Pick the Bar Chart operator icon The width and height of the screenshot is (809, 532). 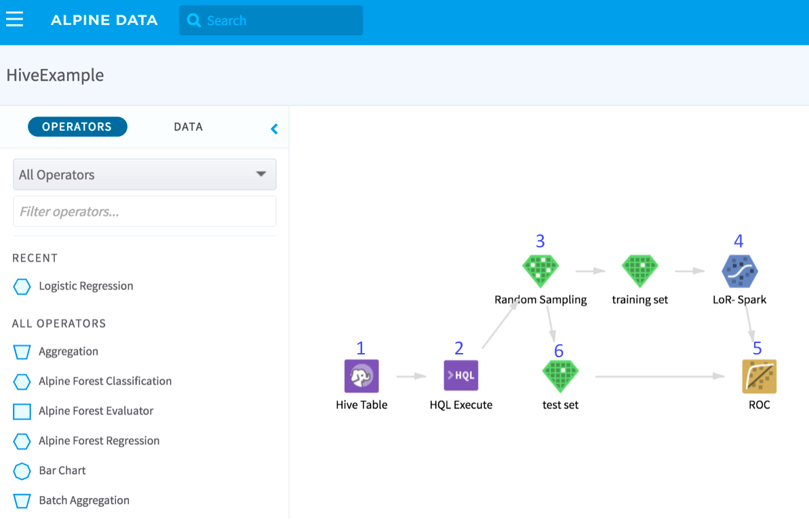coord(22,471)
